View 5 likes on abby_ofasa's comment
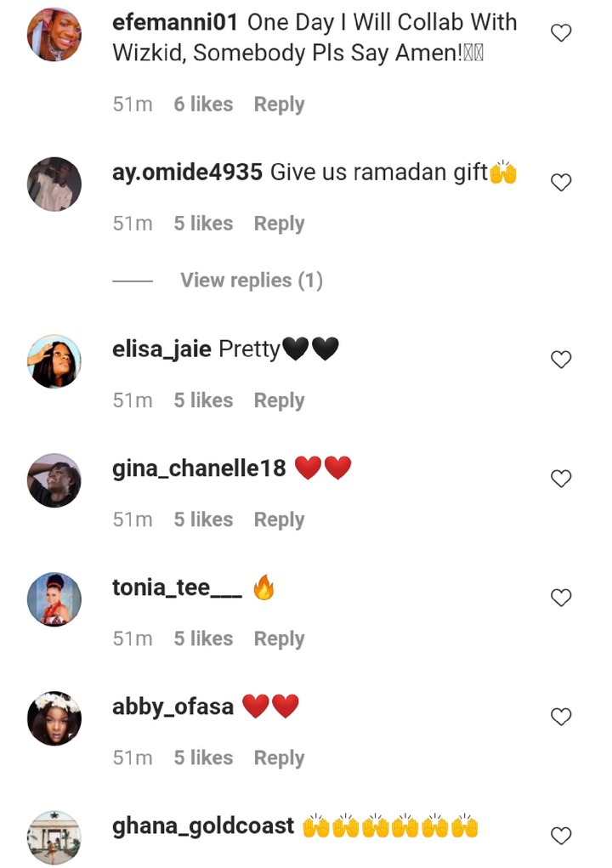The height and width of the screenshot is (868, 612). pyautogui.click(x=203, y=757)
